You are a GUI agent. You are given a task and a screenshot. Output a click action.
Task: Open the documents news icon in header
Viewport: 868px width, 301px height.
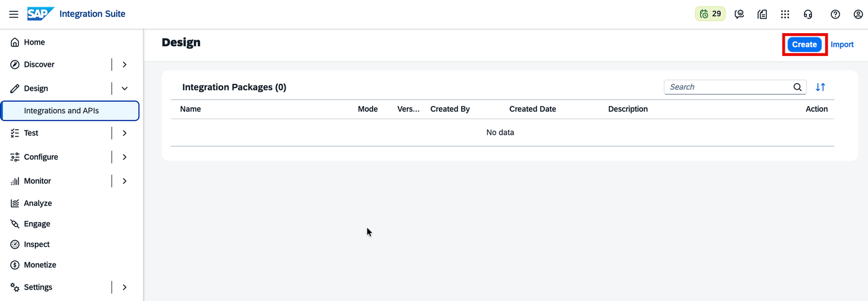(x=762, y=14)
